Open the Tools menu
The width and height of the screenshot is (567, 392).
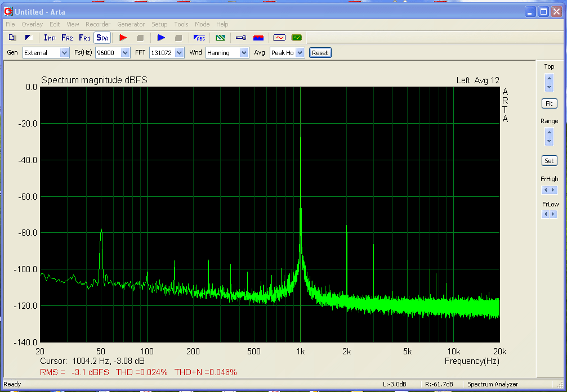click(181, 24)
